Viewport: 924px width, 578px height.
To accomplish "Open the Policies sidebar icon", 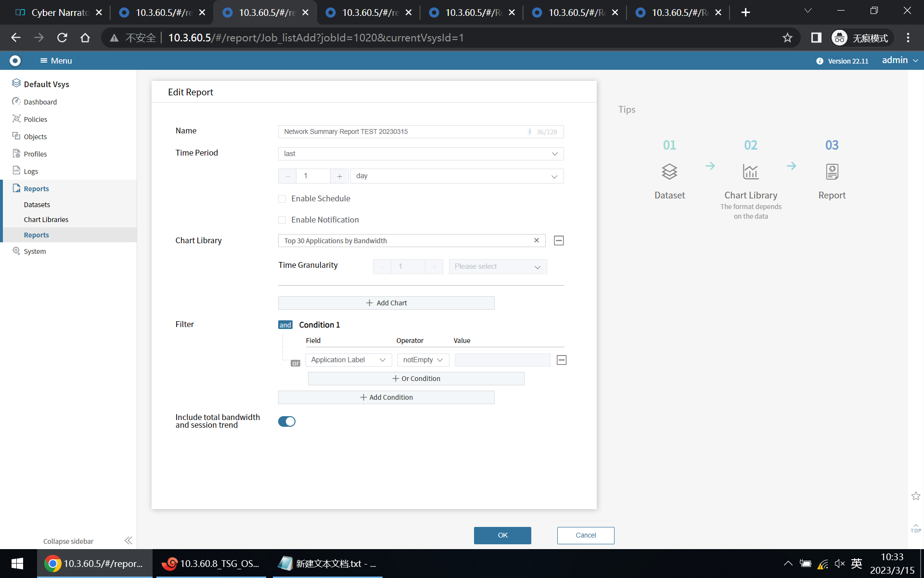I will point(16,119).
